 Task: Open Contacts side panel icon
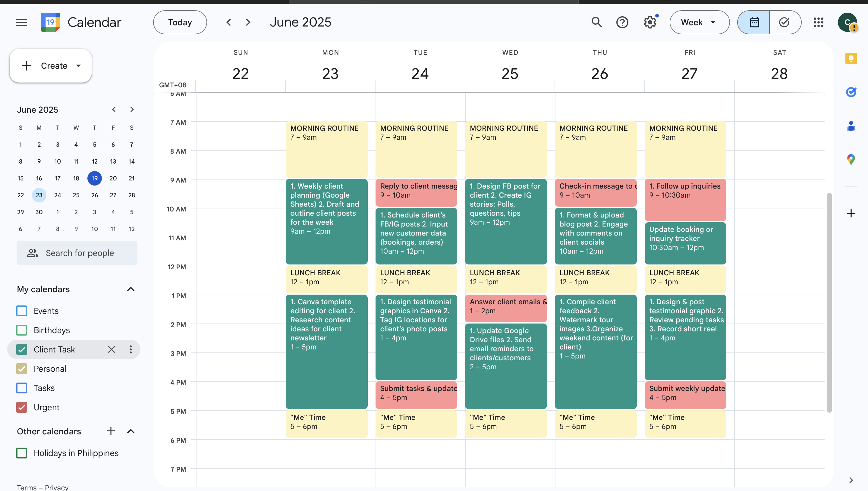pyautogui.click(x=851, y=126)
